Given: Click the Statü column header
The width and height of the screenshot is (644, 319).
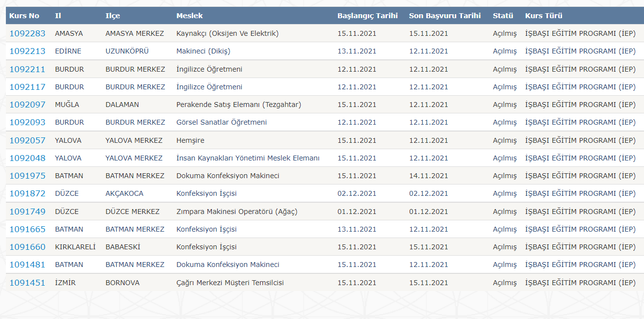Looking at the screenshot, I should point(502,15).
